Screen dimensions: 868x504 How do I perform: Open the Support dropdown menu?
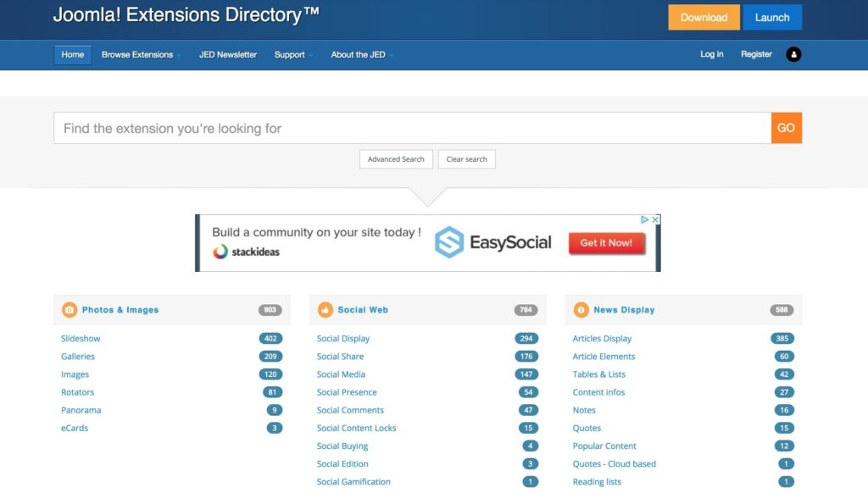[293, 55]
